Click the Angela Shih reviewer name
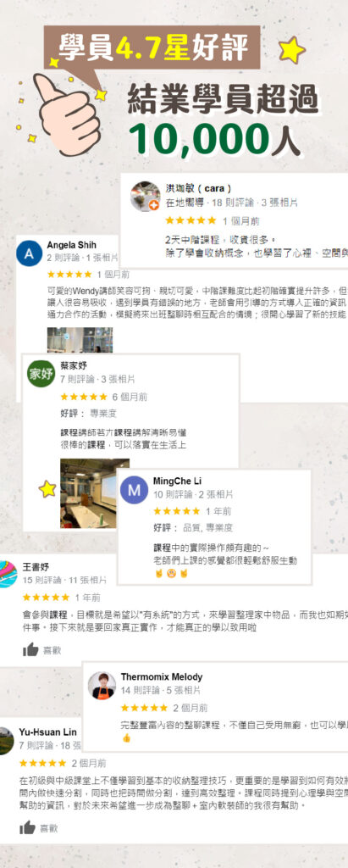This screenshot has height=868, width=348. pos(71,245)
